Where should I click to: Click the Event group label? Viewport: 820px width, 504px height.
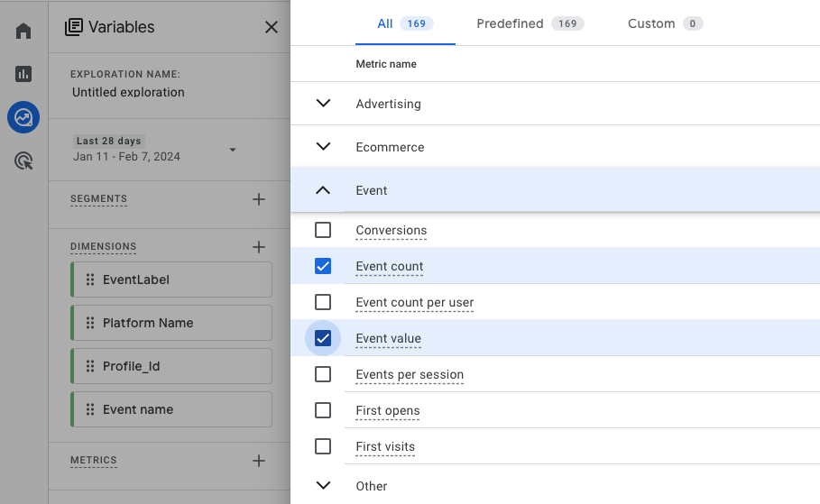pos(372,191)
